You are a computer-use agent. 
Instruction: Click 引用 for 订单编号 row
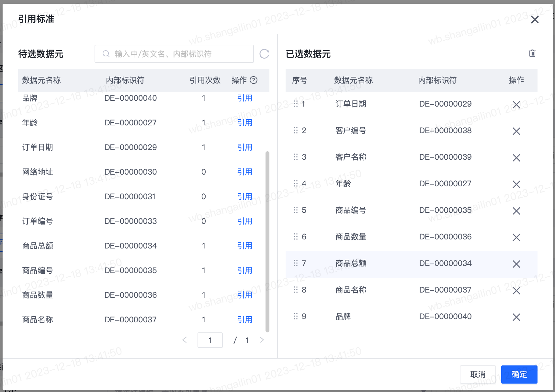(244, 221)
